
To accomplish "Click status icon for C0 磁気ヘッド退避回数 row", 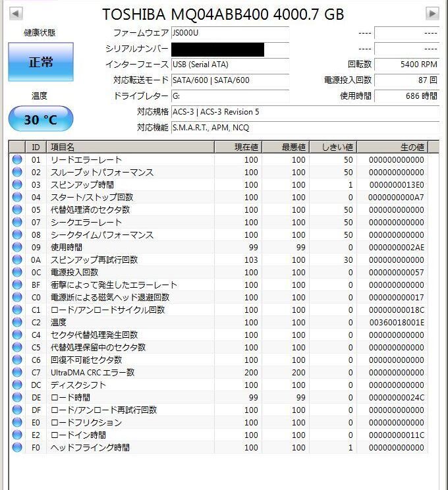I will [17, 297].
